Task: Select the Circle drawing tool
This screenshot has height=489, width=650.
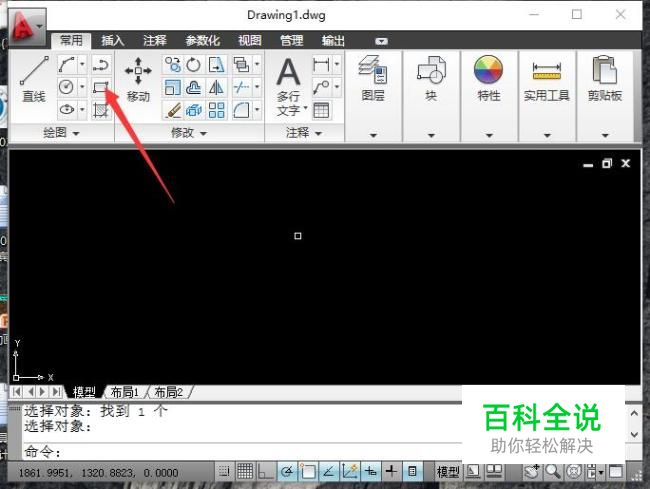Action: click(67, 87)
